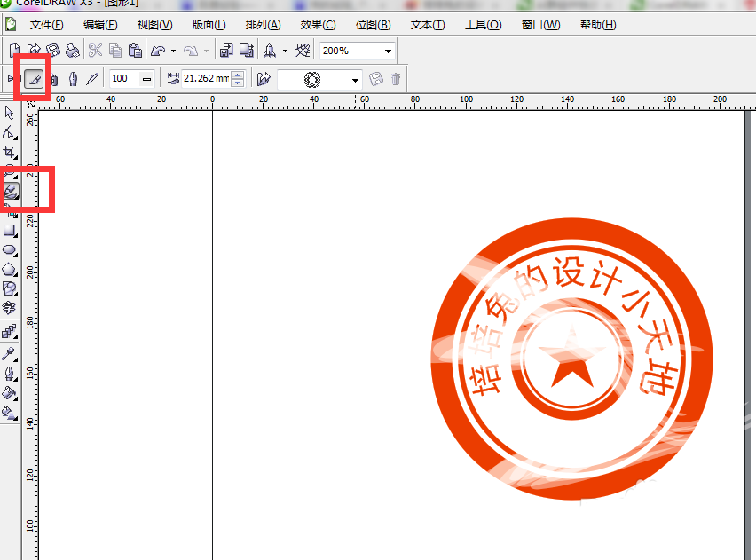This screenshot has height=560, width=756.
Task: Choose the Crop tool in the toolbox
Action: pyautogui.click(x=9, y=153)
